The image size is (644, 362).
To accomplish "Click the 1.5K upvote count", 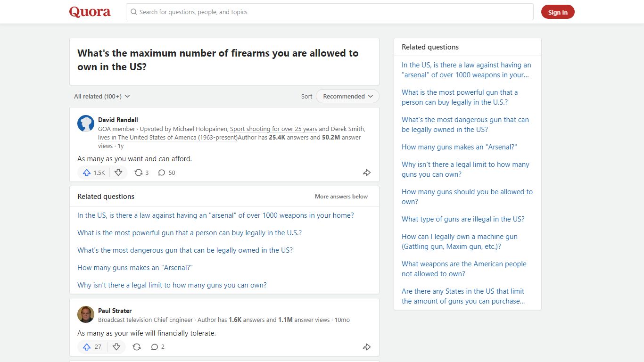I will click(99, 173).
